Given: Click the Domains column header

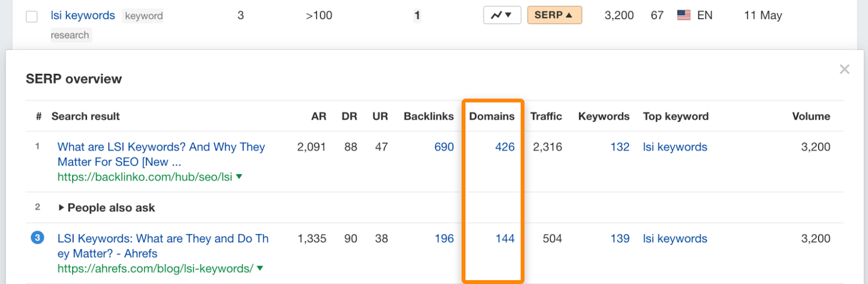Looking at the screenshot, I should (x=492, y=116).
